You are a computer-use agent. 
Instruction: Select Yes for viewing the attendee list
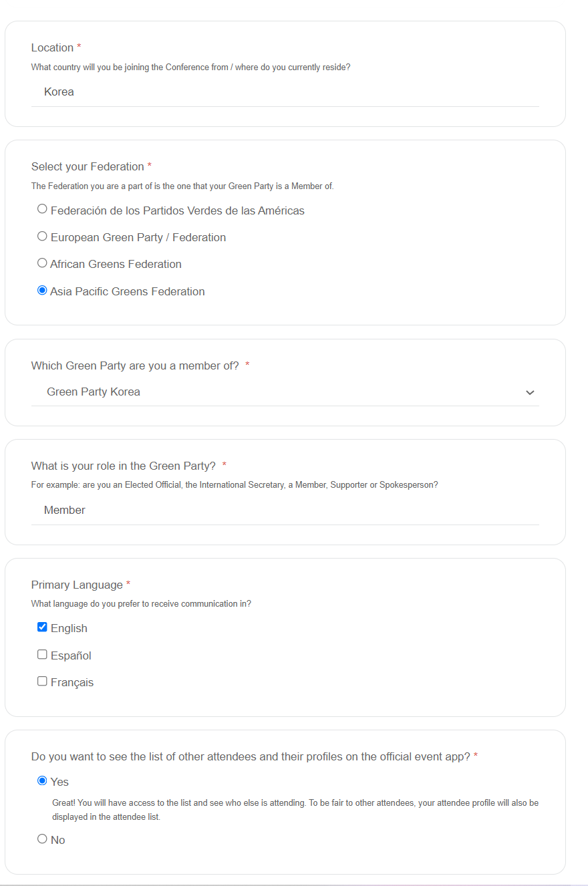click(42, 781)
